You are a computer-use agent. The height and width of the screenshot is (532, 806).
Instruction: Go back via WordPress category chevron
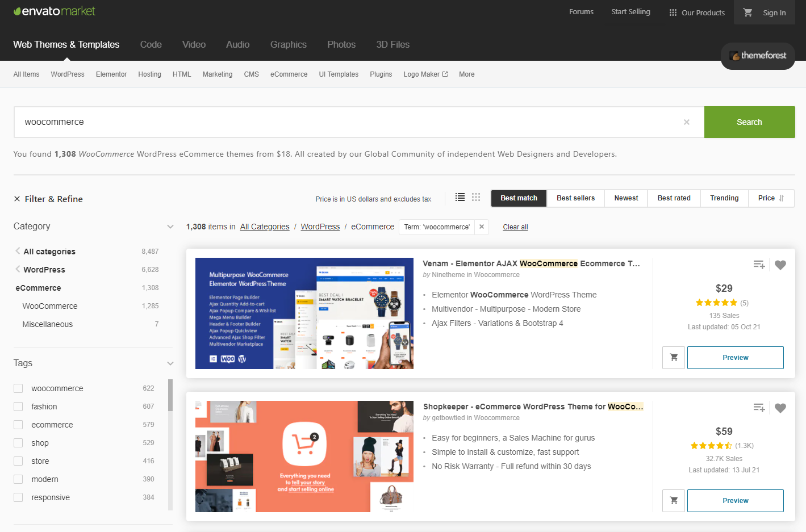coord(18,269)
